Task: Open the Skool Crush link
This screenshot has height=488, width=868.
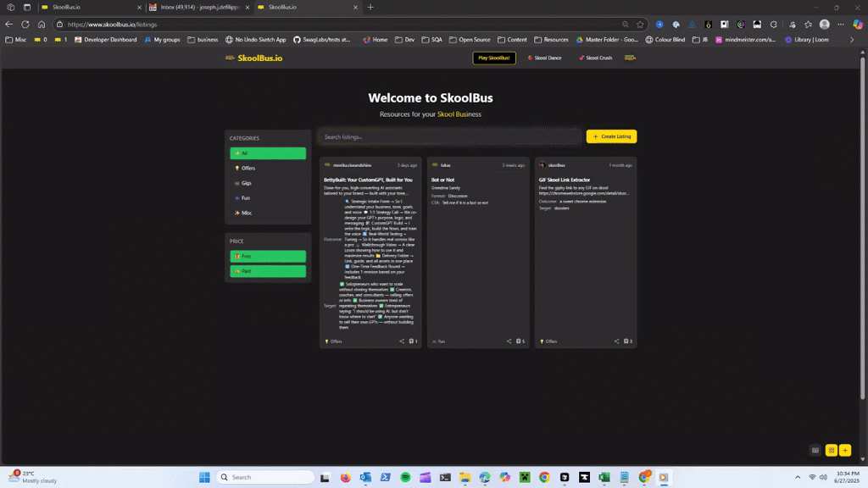Action: (595, 58)
